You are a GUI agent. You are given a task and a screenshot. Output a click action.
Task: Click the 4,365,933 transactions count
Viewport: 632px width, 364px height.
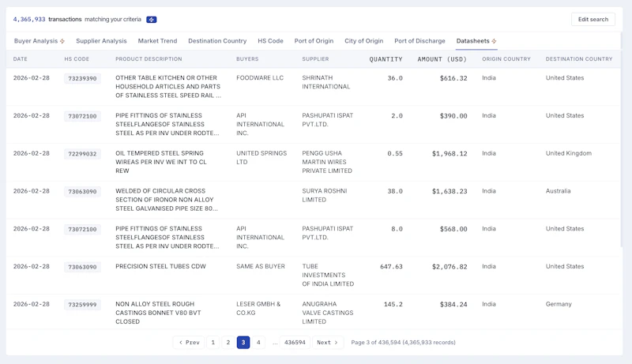click(x=29, y=19)
